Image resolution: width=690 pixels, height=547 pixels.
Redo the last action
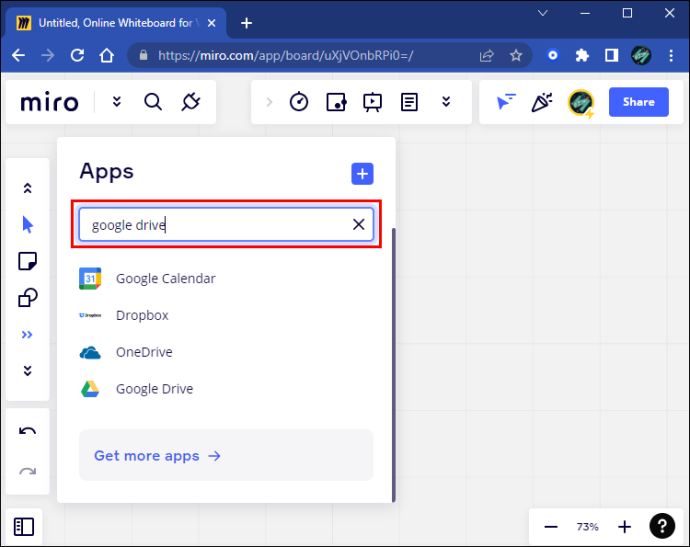pos(27,471)
